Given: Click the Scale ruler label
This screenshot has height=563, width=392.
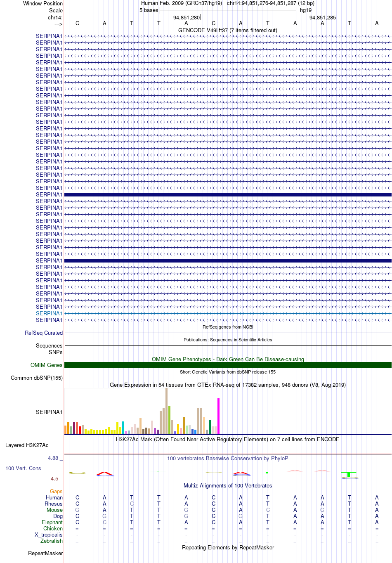Looking at the screenshot, I should [x=56, y=10].
